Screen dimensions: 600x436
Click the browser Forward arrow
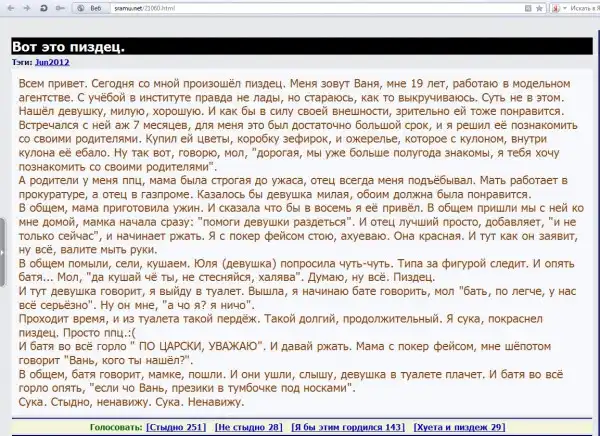(26, 8)
